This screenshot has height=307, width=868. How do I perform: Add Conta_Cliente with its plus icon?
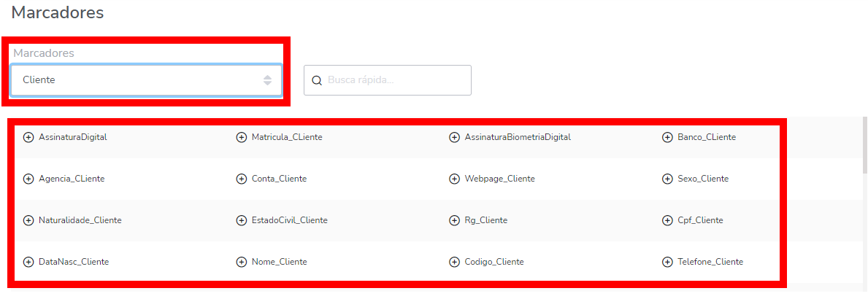[x=242, y=179]
